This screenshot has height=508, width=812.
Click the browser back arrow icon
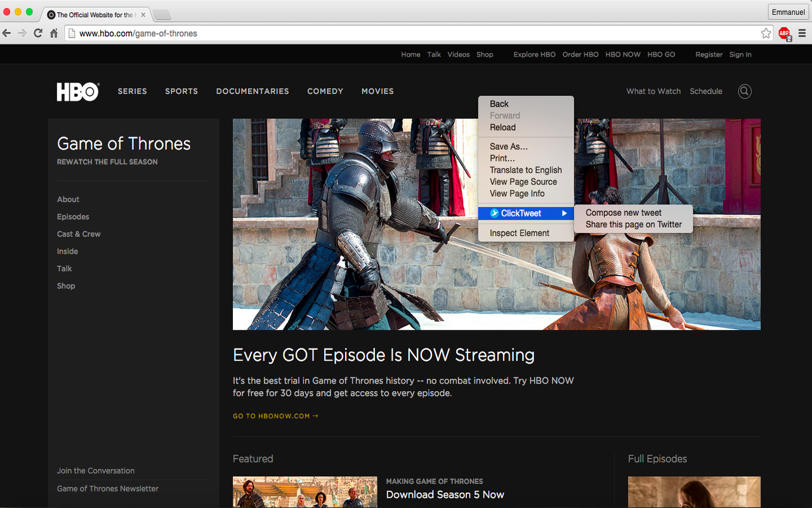click(x=6, y=33)
